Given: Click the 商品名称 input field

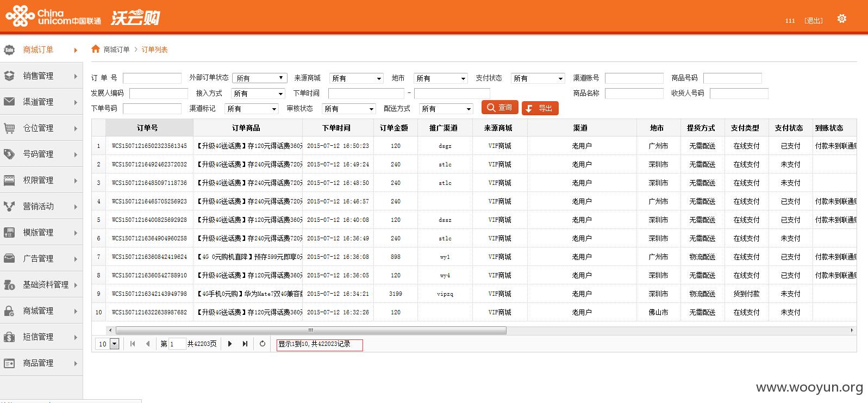Looking at the screenshot, I should (634, 94).
